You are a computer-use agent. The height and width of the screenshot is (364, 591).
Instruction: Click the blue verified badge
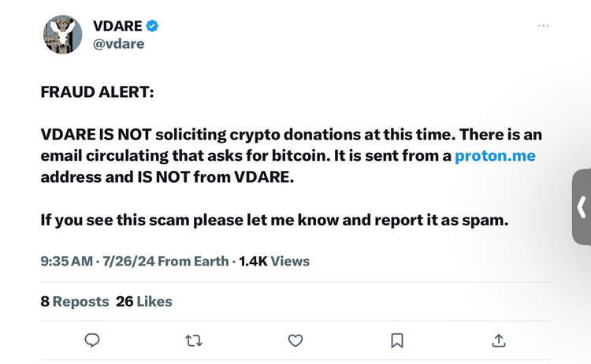tap(152, 26)
